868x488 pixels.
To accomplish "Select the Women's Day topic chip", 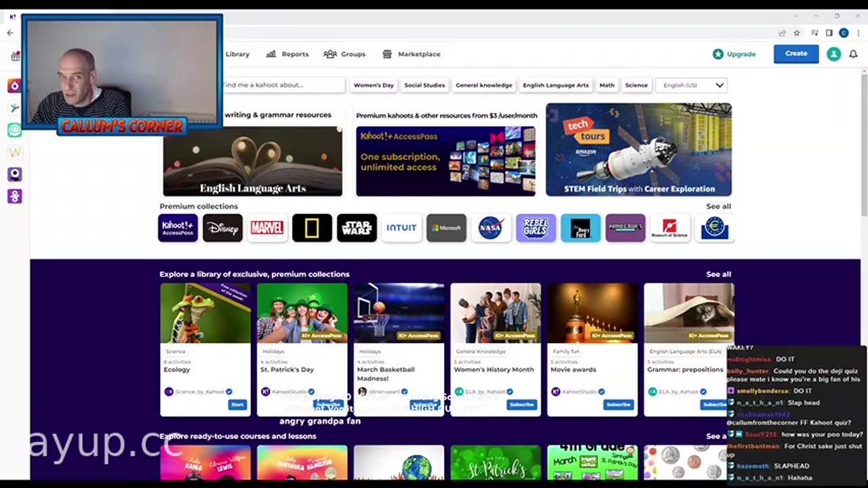I will [x=374, y=85].
